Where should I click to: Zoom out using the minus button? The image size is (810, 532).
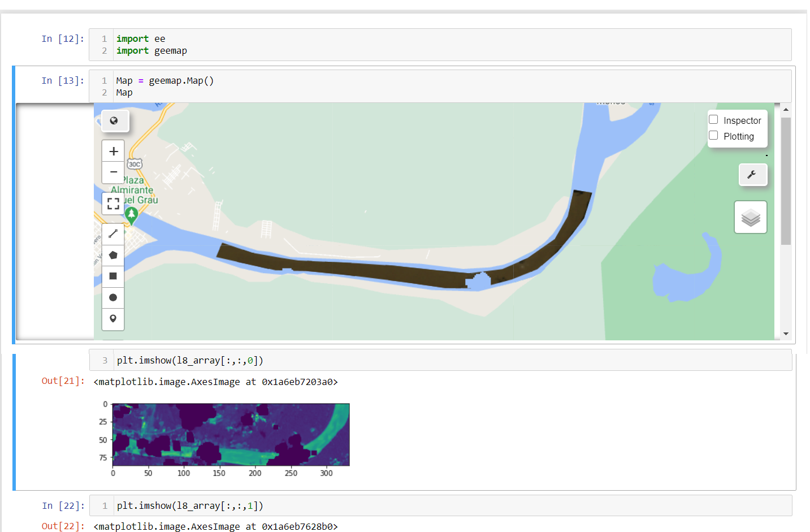pos(113,172)
